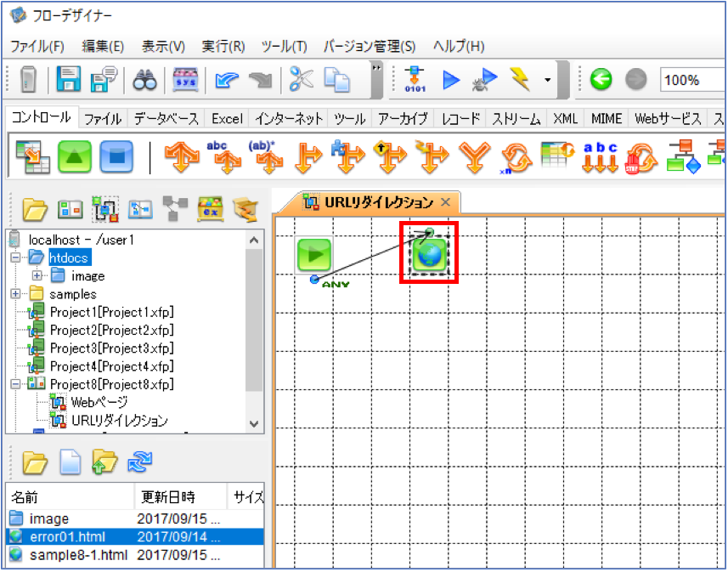Switch to the インターネット component tab
728x572 pixels.
click(288, 119)
